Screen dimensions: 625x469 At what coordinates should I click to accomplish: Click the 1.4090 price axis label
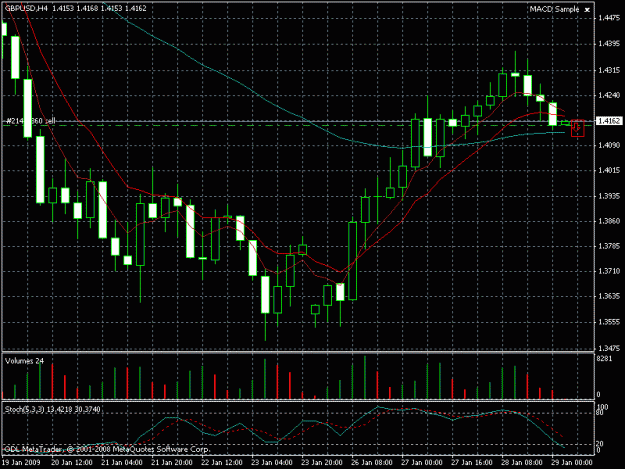609,145
